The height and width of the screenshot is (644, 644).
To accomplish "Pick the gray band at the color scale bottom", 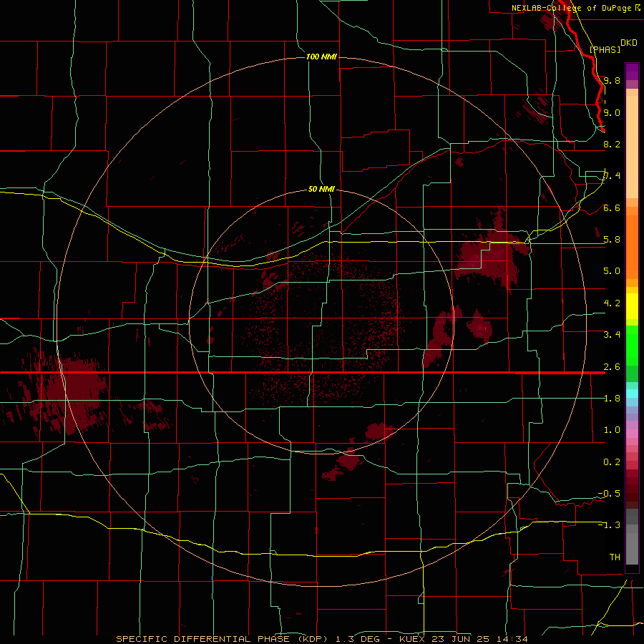I will (632, 537).
